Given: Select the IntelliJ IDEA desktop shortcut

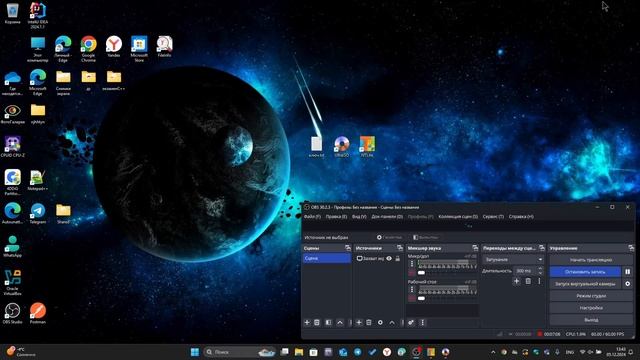Looking at the screenshot, I should (x=38, y=16).
